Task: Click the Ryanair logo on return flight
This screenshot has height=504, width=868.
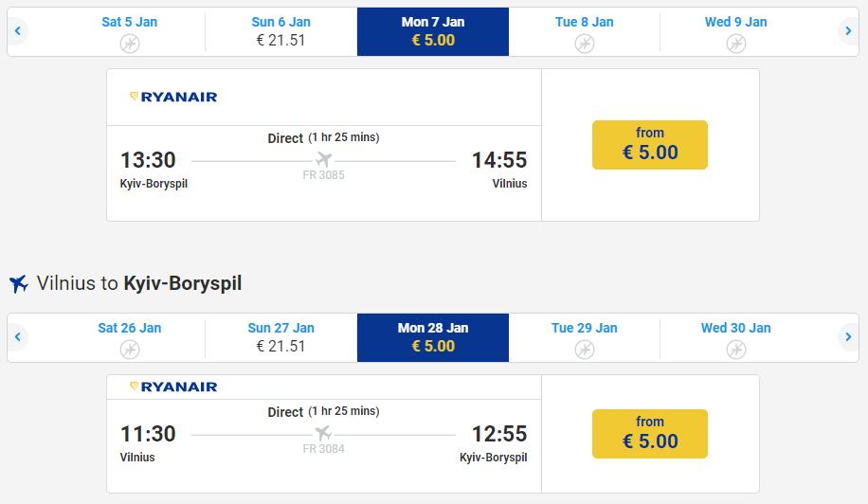Action: click(173, 387)
